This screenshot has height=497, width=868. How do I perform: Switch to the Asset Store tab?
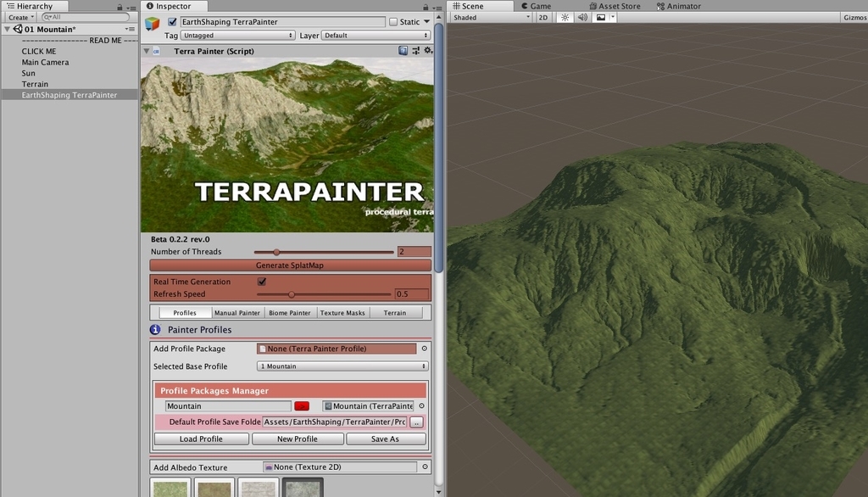tap(615, 6)
